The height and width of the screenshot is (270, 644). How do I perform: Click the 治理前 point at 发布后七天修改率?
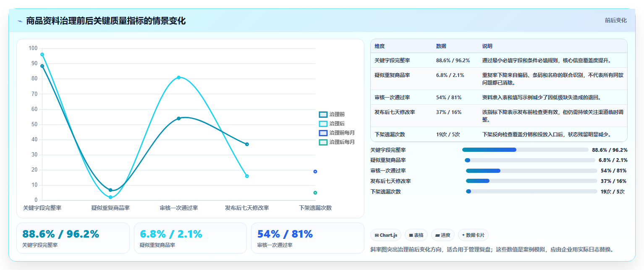247,144
